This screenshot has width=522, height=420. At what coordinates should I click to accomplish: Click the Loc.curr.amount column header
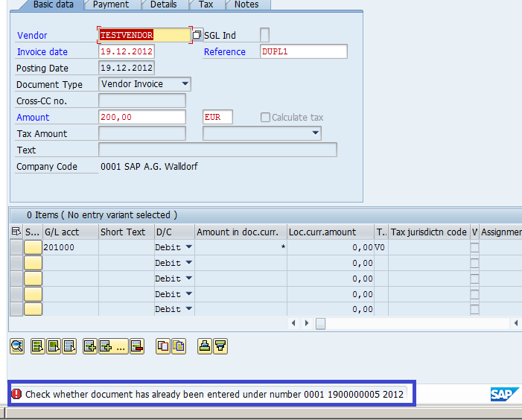pyautogui.click(x=331, y=232)
